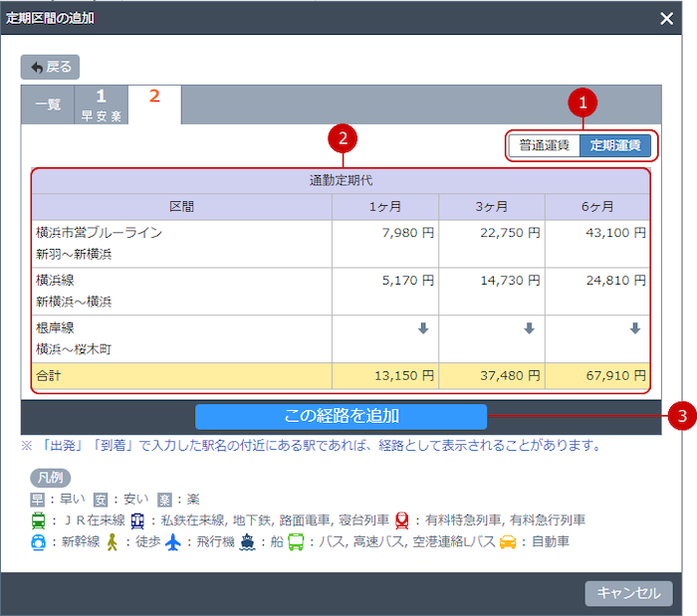Click the green JR在来線 train icon
This screenshot has height=616, width=697.
pyautogui.click(x=38, y=519)
